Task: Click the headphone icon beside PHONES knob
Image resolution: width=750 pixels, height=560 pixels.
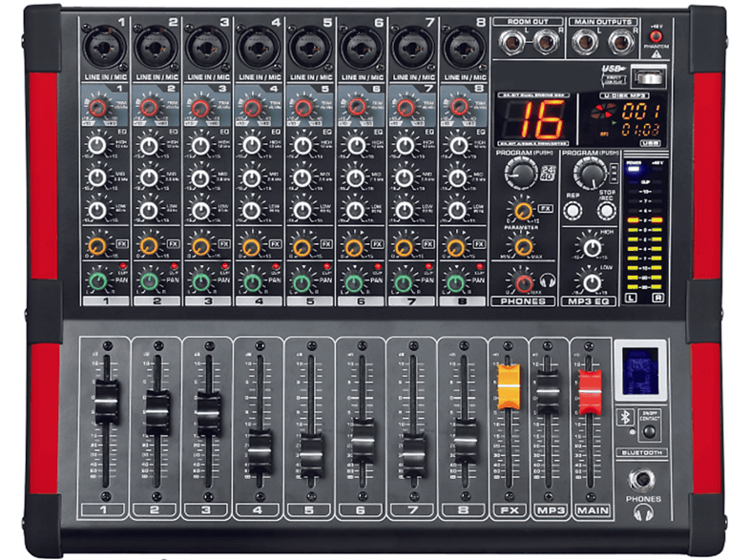Action: pyautogui.click(x=548, y=280)
